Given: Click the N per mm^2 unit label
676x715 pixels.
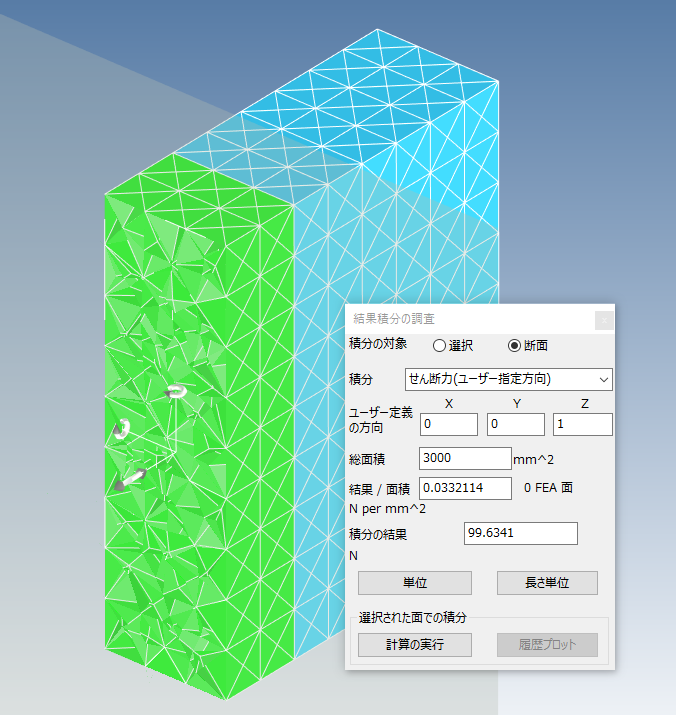Looking at the screenshot, I should (387, 509).
